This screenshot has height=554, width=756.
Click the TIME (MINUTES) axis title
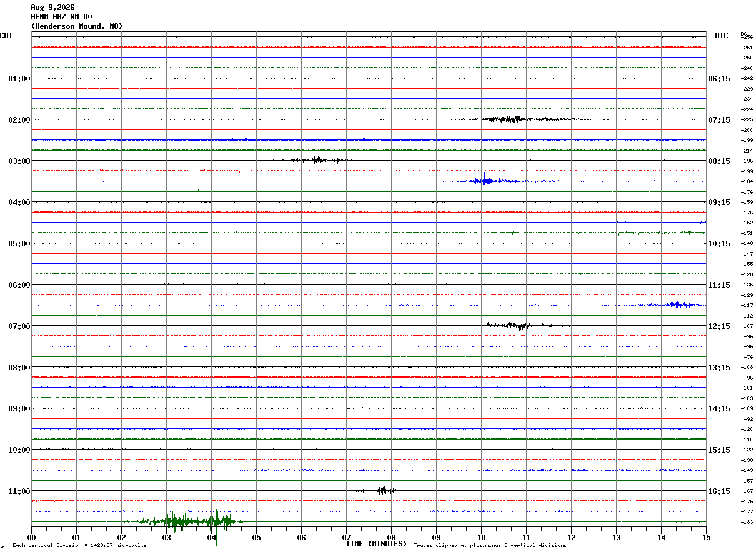click(376, 544)
